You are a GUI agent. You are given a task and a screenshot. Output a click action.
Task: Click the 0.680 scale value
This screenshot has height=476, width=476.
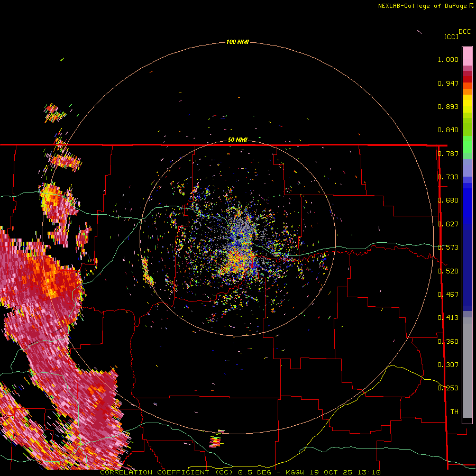point(448,200)
